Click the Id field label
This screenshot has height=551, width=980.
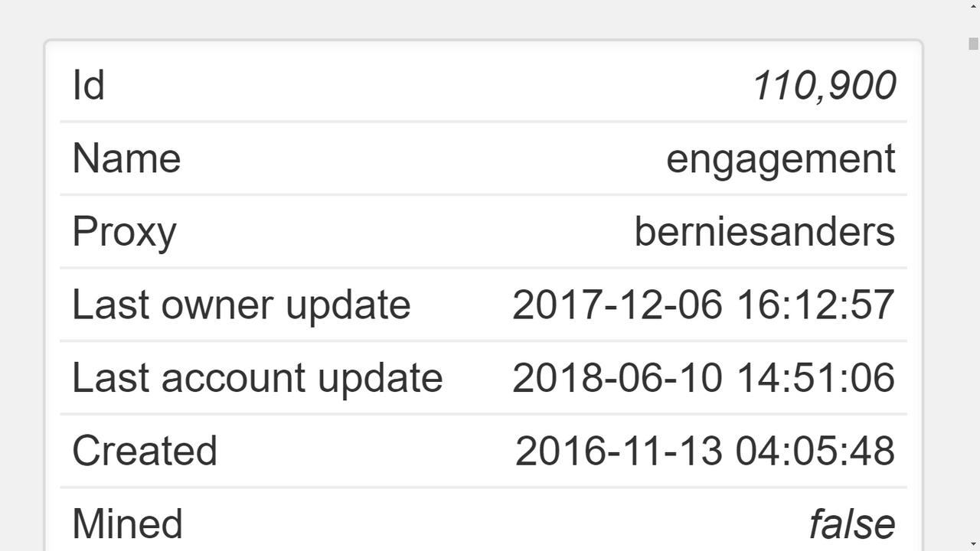pos(88,85)
